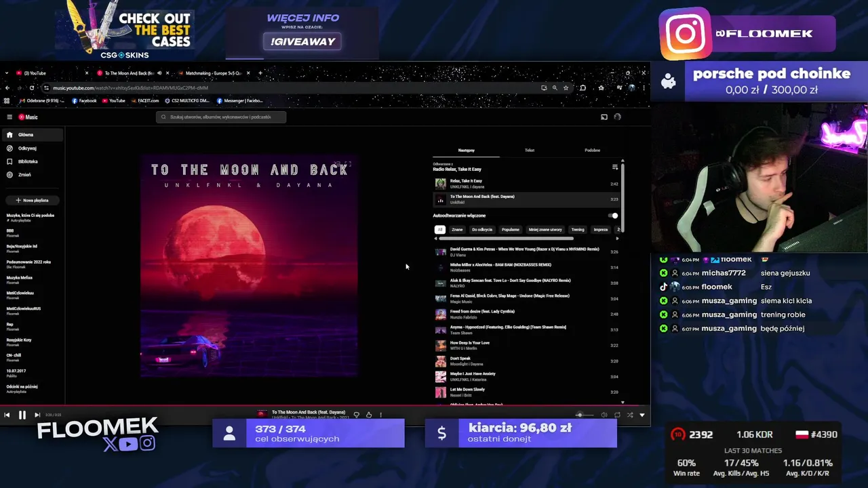Screen dimensions: 868x488
Task: Play Relax, Take It Easy from queue
Action: [526, 184]
